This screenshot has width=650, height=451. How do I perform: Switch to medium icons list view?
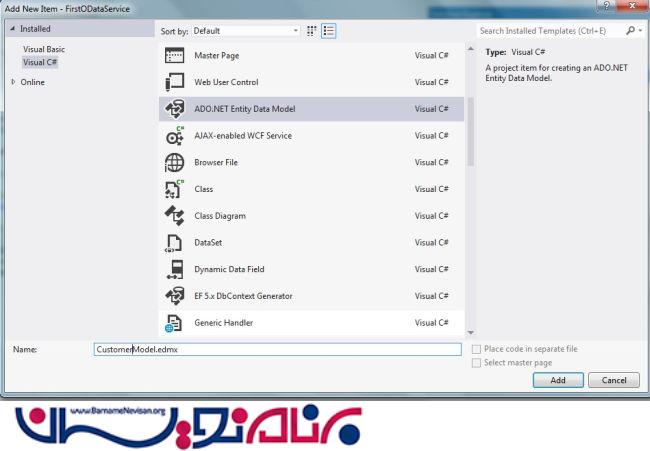[x=328, y=31]
